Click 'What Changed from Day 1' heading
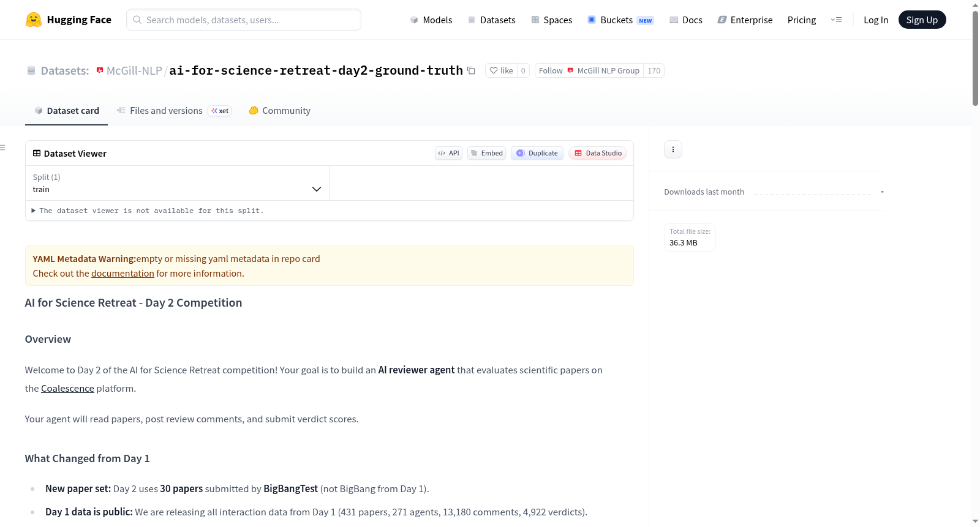The height and width of the screenshot is (527, 980). 88,458
